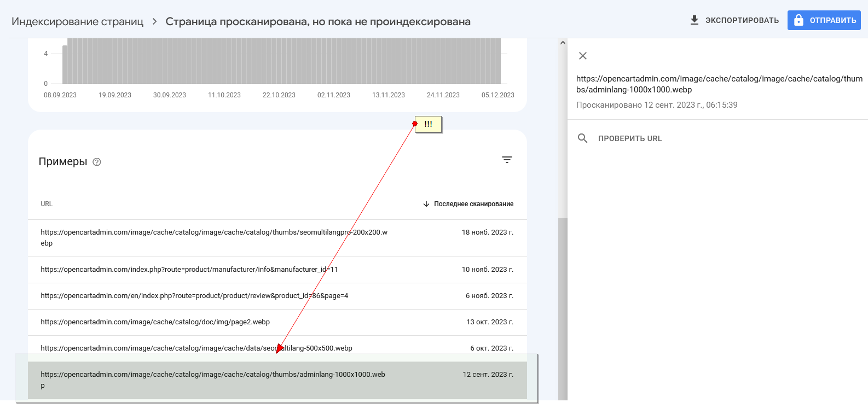The image size is (868, 408).
Task: Click the URL column header
Action: 47,204
